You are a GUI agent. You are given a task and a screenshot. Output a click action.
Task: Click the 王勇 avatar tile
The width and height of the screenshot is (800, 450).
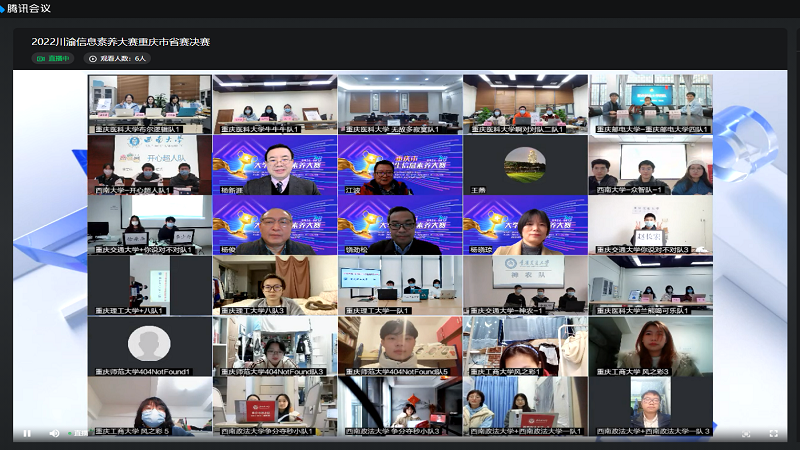coord(526,165)
